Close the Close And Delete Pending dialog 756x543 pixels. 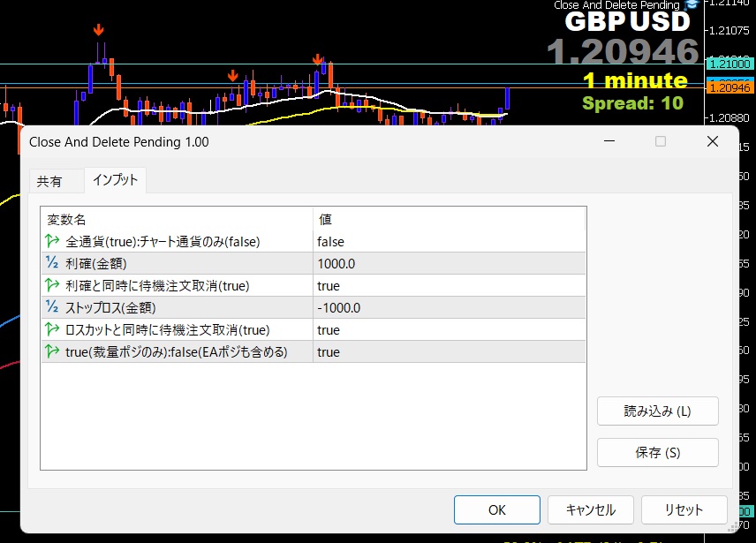(713, 141)
